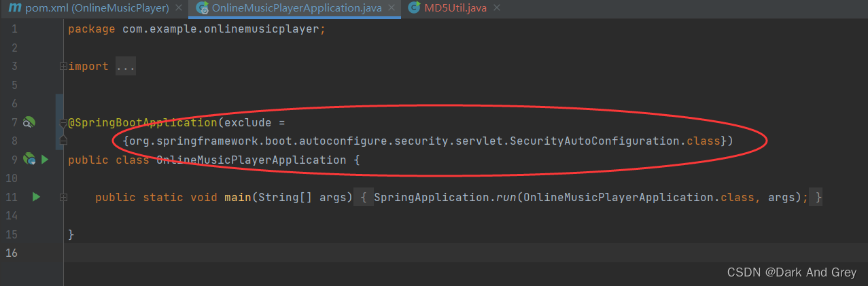Close the MD5Util.java tab
868x286 pixels.
pos(496,8)
